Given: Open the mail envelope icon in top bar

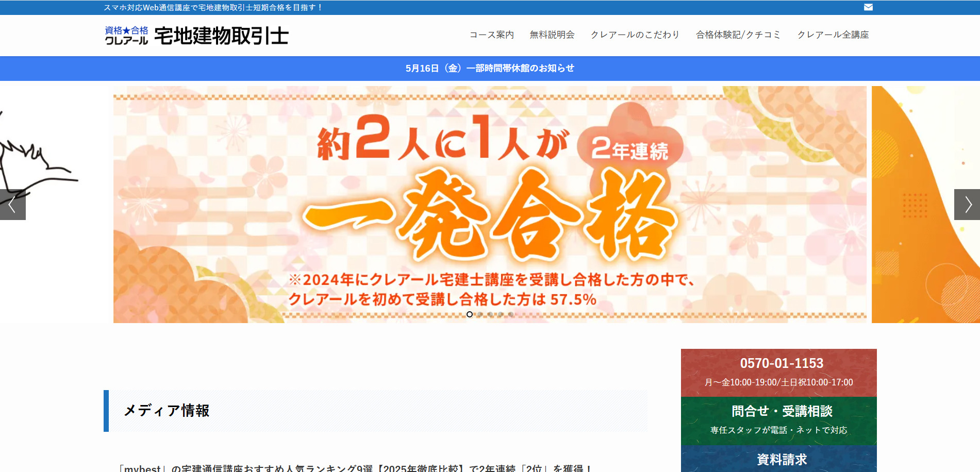Looking at the screenshot, I should (868, 7).
